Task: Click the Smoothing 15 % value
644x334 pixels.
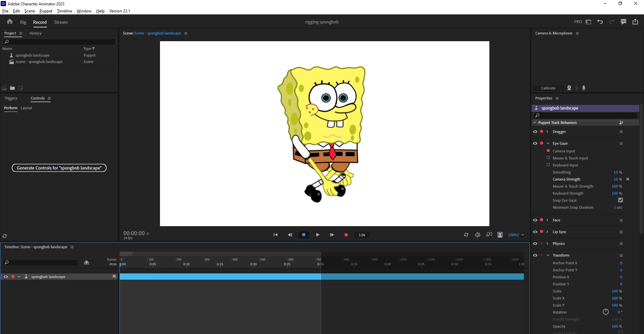Action: tap(618, 172)
